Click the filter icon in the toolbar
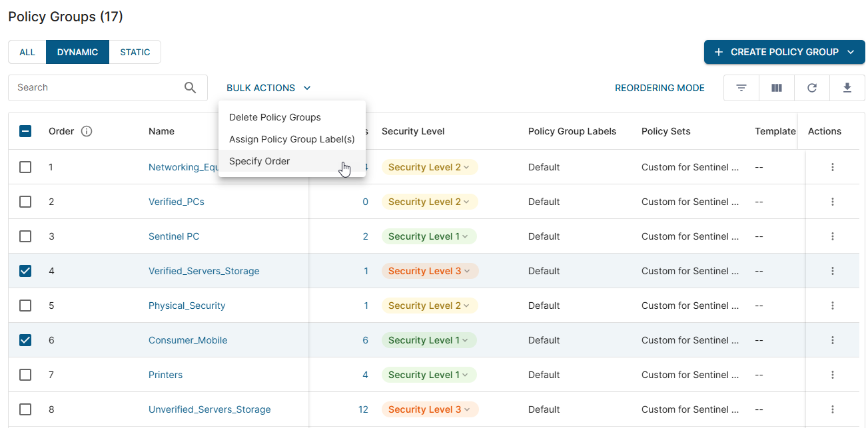The height and width of the screenshot is (428, 868). [x=741, y=88]
